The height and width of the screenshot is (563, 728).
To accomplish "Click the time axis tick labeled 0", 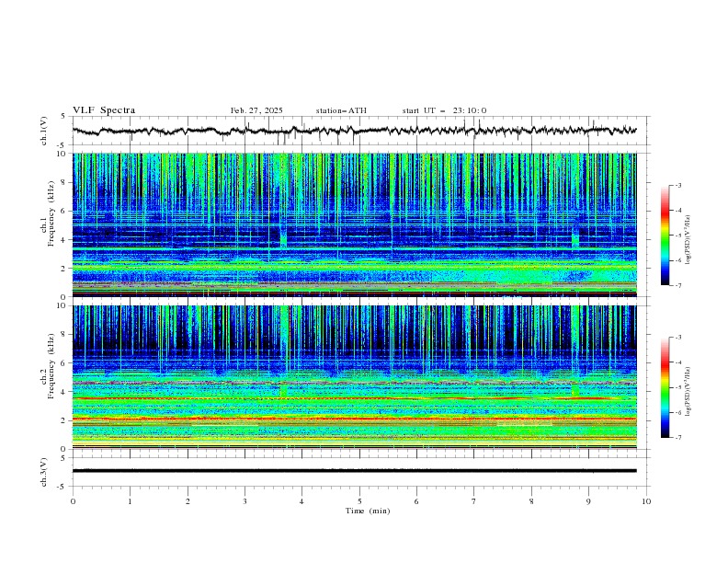I will tap(73, 501).
